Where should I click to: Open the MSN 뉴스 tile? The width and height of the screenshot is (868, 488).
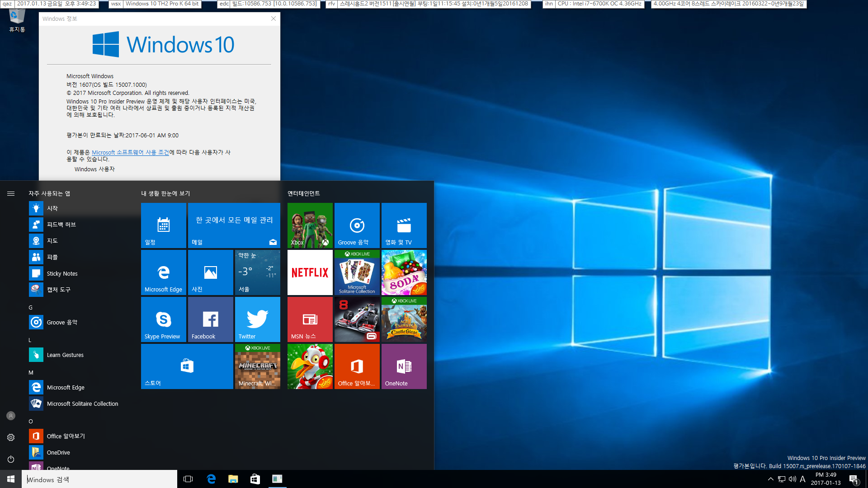click(x=310, y=319)
